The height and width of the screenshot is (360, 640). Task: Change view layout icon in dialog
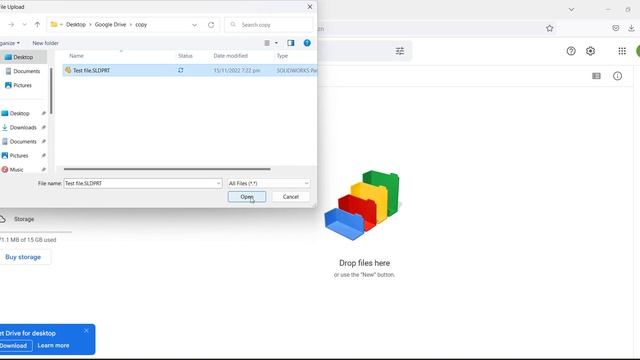pos(267,43)
